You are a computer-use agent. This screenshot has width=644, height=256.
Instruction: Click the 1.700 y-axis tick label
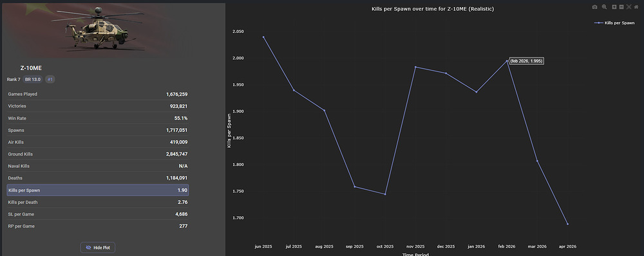(x=238, y=218)
